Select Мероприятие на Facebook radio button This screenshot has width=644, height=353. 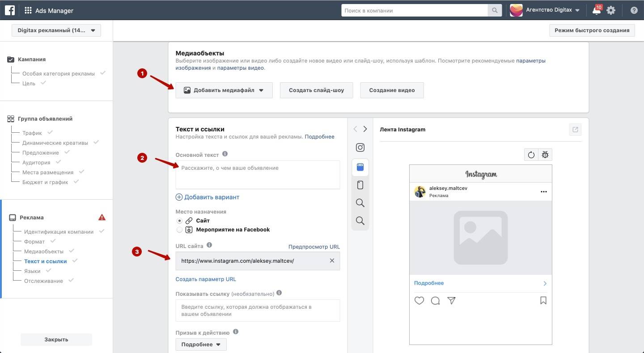[x=179, y=230]
